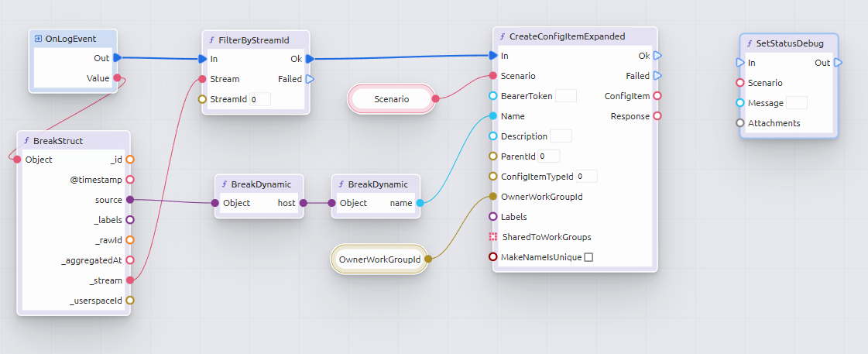Click the StreamId input field

pos(260,99)
